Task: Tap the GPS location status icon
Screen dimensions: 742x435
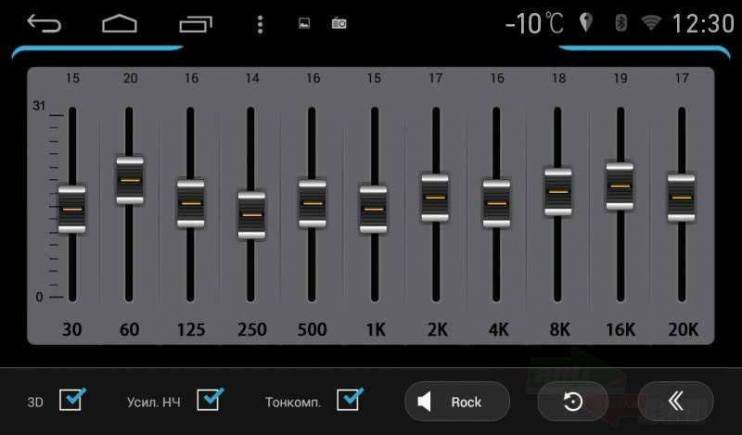Action: click(586, 22)
